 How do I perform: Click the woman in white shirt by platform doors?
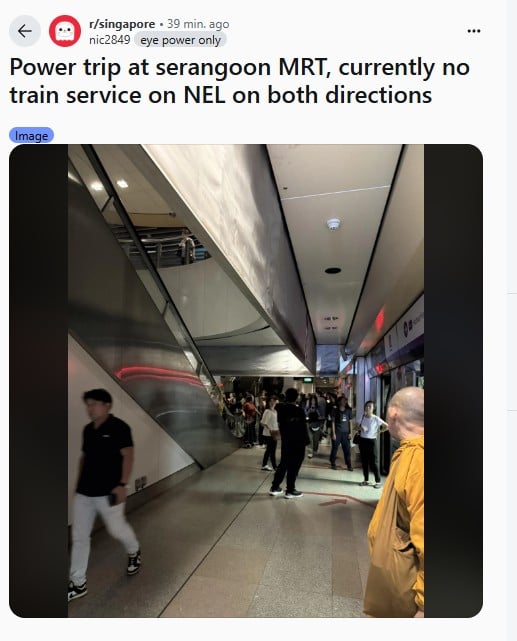[x=369, y=444]
